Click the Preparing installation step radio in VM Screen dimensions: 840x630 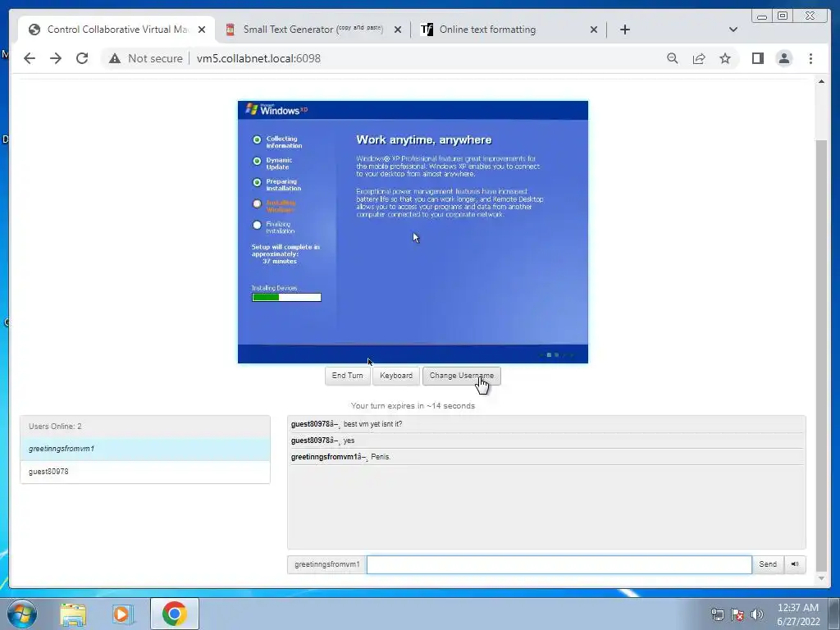tap(257, 183)
